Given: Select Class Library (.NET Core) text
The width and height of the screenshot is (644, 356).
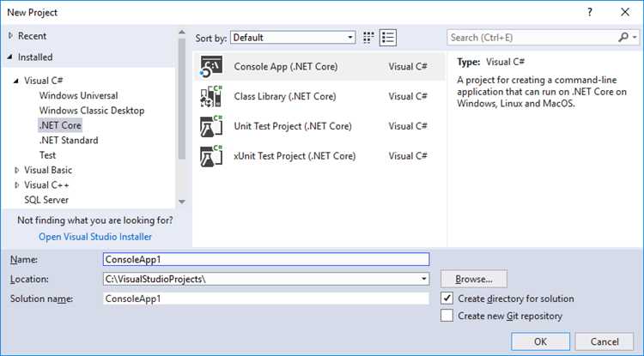Looking at the screenshot, I should click(284, 96).
